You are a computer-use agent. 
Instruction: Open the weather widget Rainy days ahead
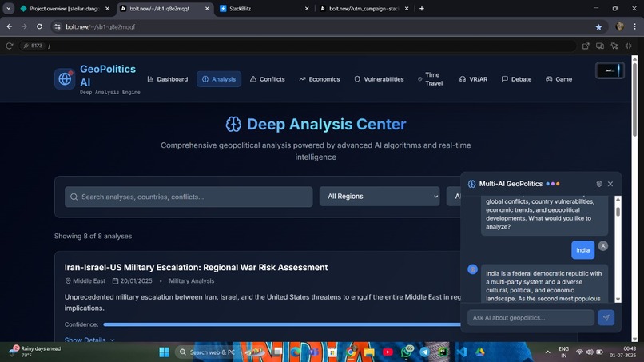[x=35, y=352]
